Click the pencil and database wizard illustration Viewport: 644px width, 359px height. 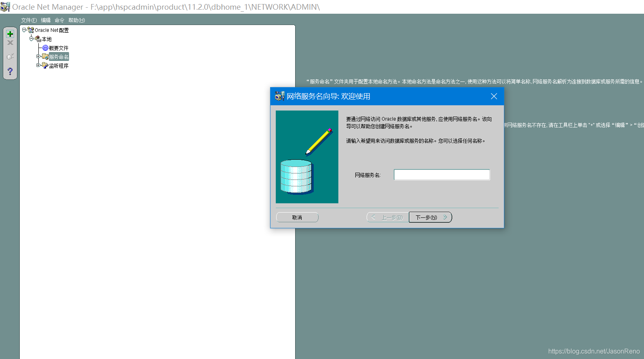(x=307, y=157)
